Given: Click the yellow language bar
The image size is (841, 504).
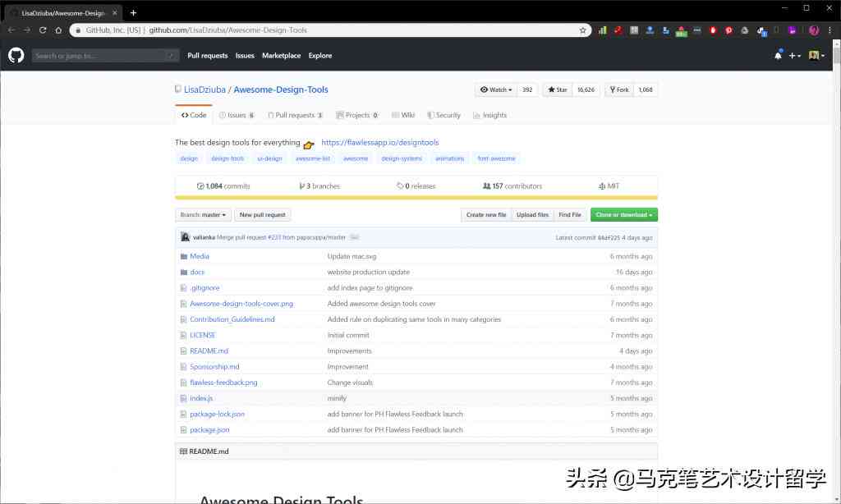Looking at the screenshot, I should (416, 197).
